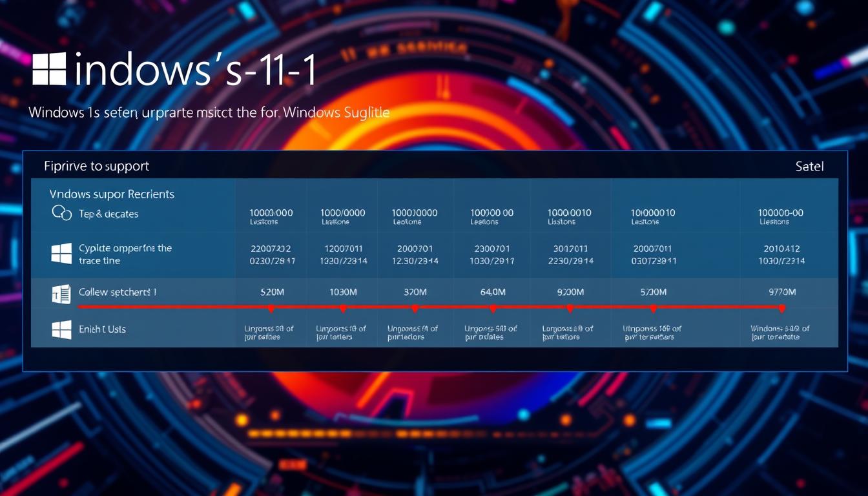The image size is (868, 496).
Task: Select the red timeline marker under 9770M
Action: click(781, 309)
